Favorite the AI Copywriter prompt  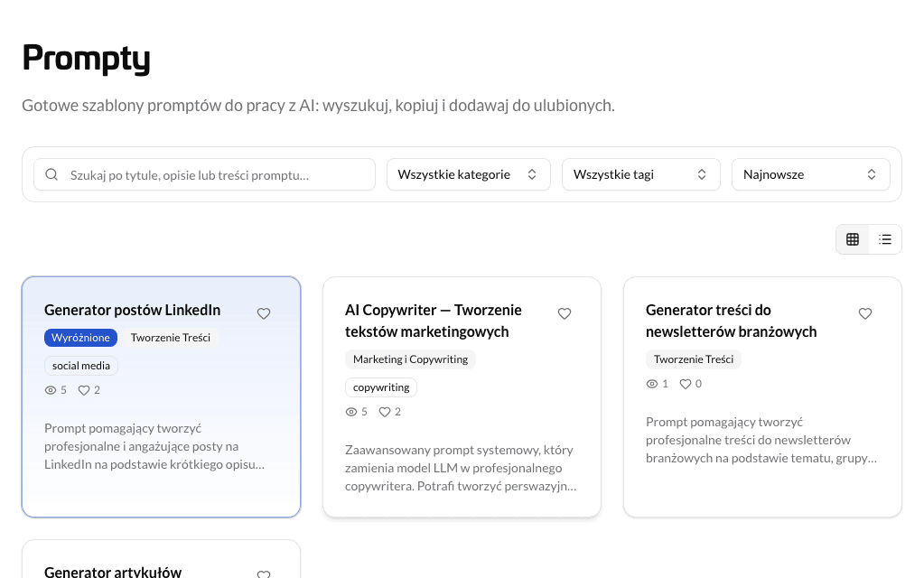tap(565, 313)
